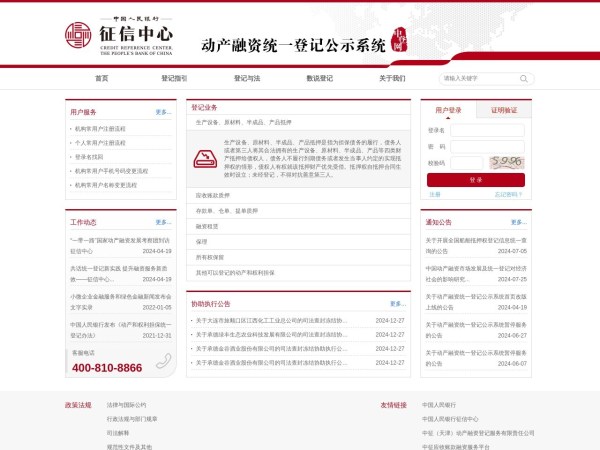Switch to the 证明验证 tab
Screen dimensions: 600x450
pos(504,110)
